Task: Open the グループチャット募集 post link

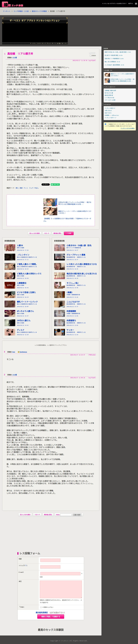Action: (76, 255)
